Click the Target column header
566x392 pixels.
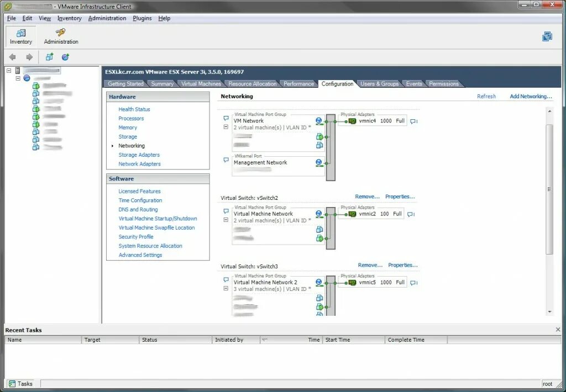(110, 340)
